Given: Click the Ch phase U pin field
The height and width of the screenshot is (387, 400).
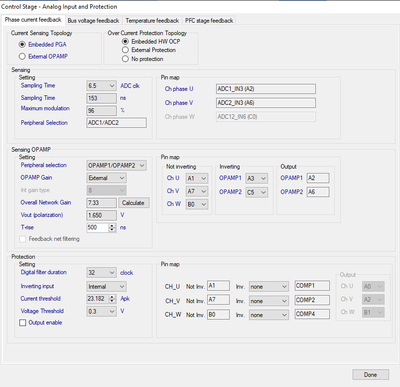Looking at the screenshot, I should (x=266, y=89).
